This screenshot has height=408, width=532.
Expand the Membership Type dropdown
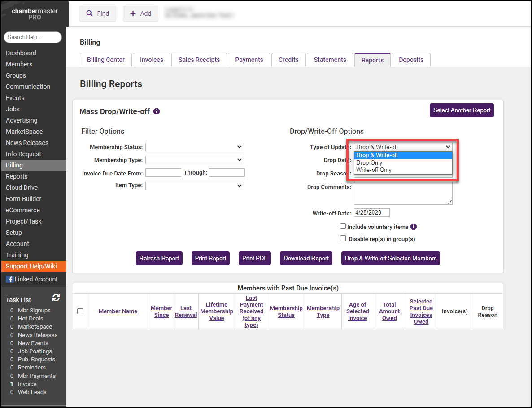point(194,160)
